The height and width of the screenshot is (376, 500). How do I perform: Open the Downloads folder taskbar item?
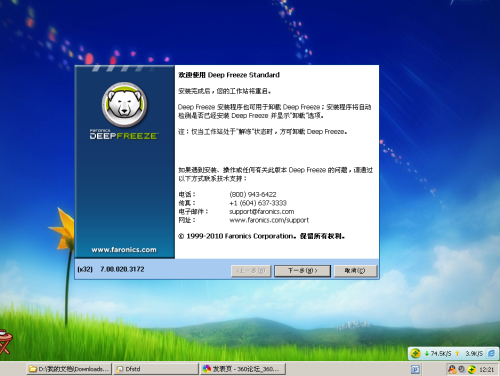[69, 369]
